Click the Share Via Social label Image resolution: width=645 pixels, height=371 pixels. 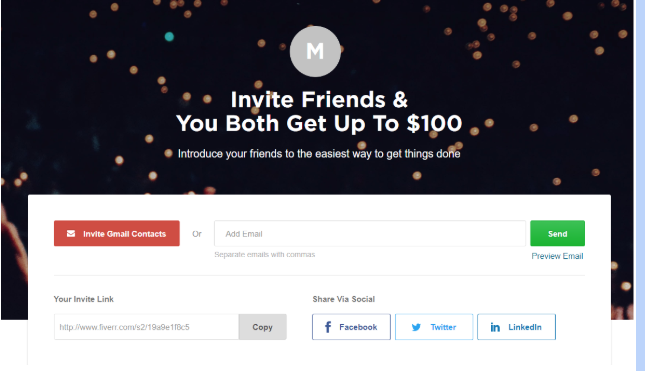coord(343,299)
